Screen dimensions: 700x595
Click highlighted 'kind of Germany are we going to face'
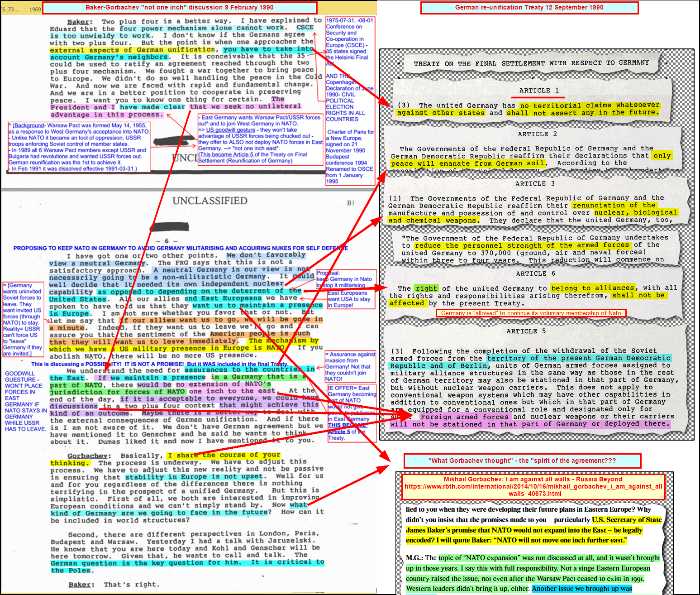click(159, 513)
